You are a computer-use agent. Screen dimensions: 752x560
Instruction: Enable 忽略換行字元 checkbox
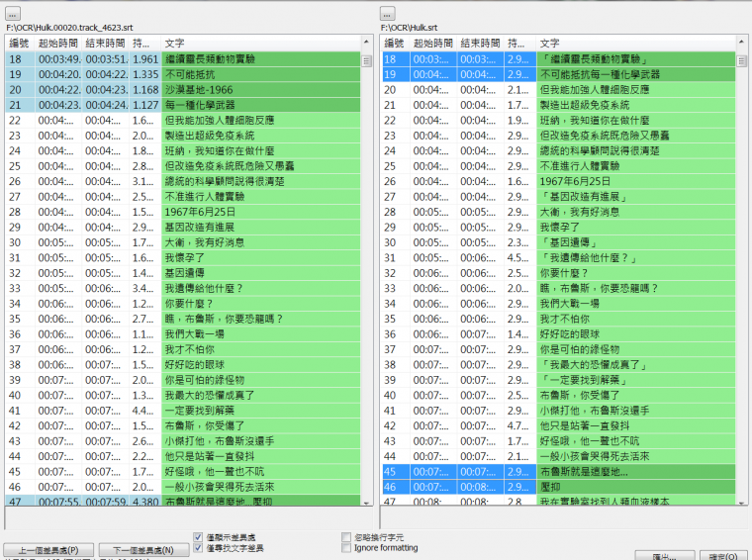click(x=345, y=537)
